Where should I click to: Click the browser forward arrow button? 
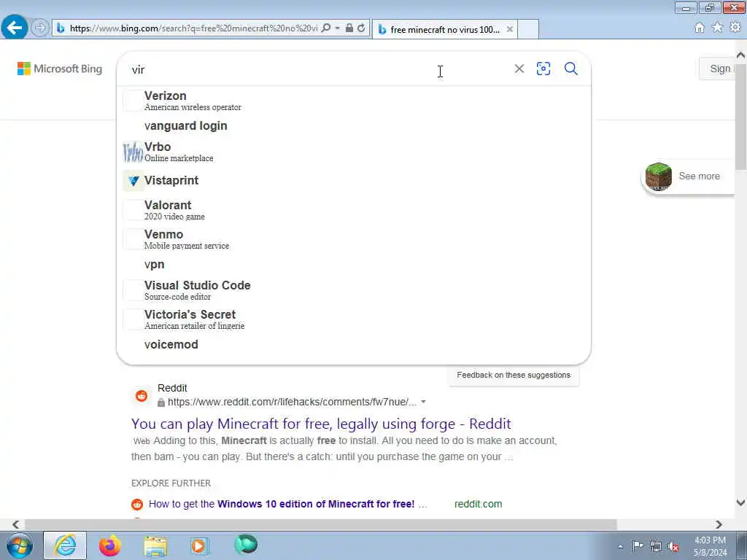40,28
